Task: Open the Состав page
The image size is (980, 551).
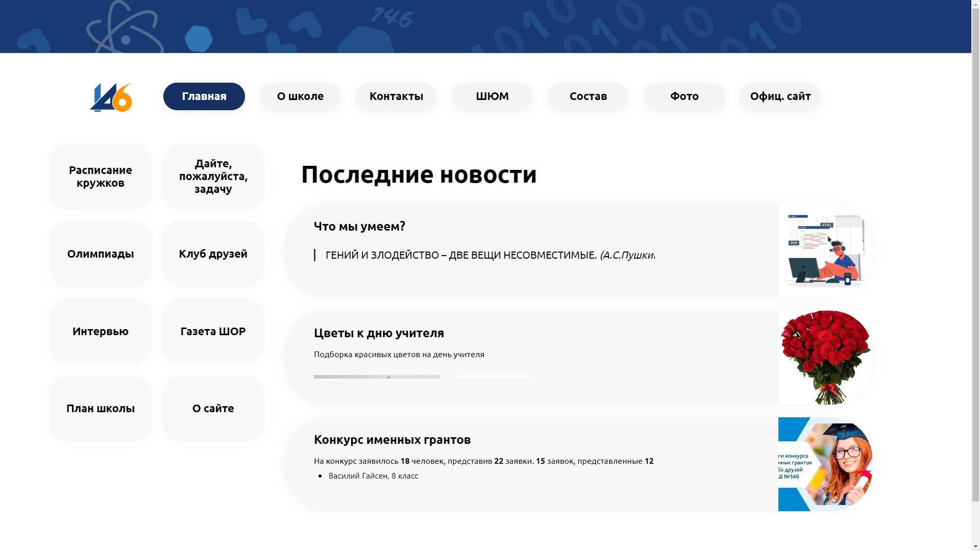Action: point(588,96)
